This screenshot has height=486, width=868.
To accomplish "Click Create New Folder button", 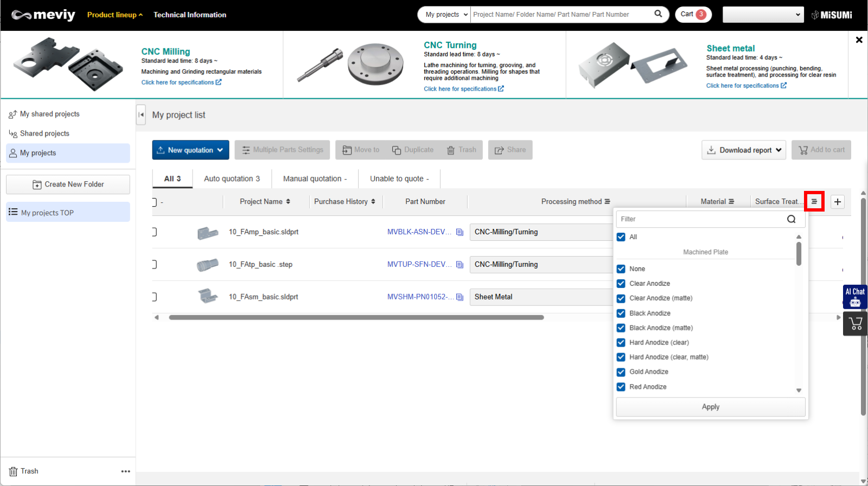I will tap(68, 184).
